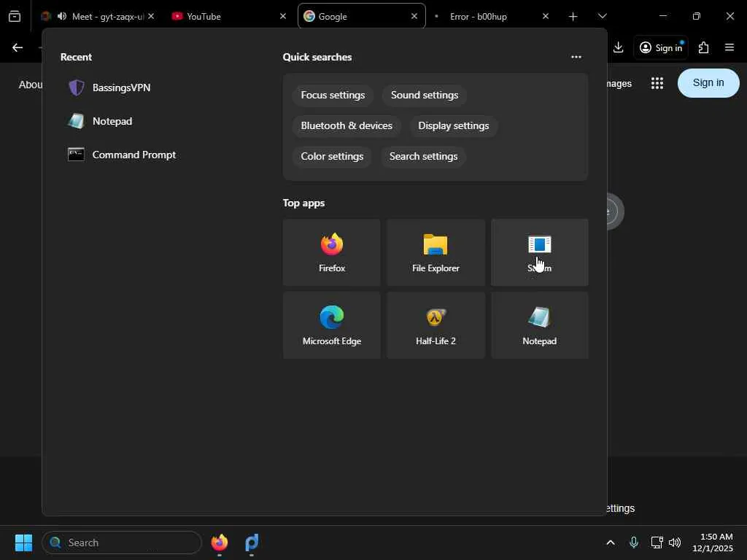The height and width of the screenshot is (560, 747).
Task: Open the Extensions puzzle icon
Action: click(703, 47)
